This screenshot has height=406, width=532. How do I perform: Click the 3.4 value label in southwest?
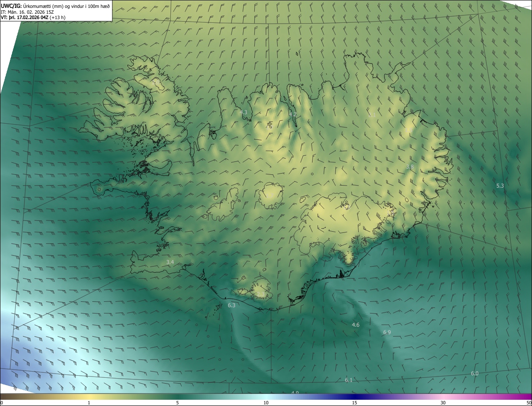pos(170,262)
